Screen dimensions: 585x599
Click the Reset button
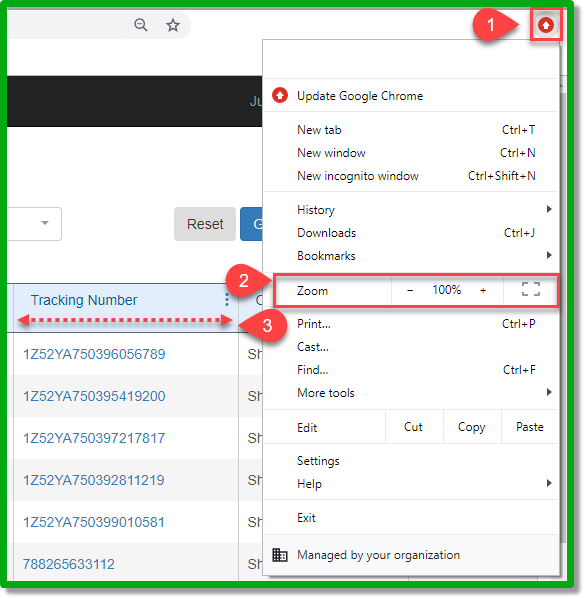click(205, 224)
